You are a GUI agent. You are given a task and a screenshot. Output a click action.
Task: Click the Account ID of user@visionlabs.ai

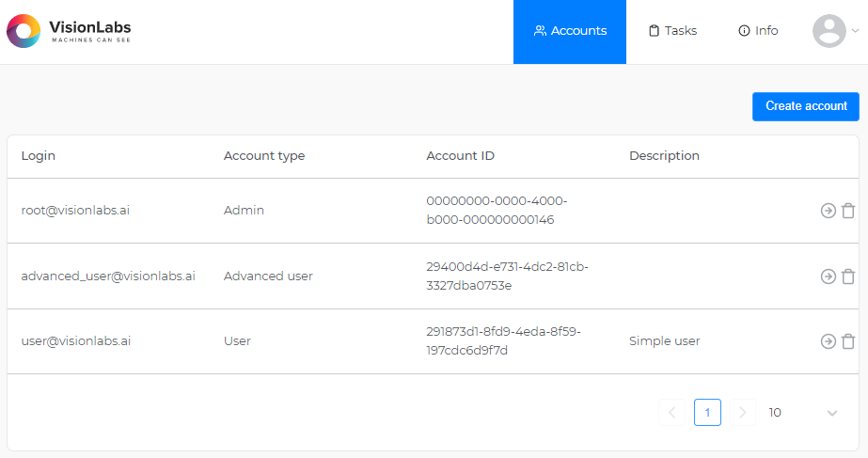(x=503, y=341)
